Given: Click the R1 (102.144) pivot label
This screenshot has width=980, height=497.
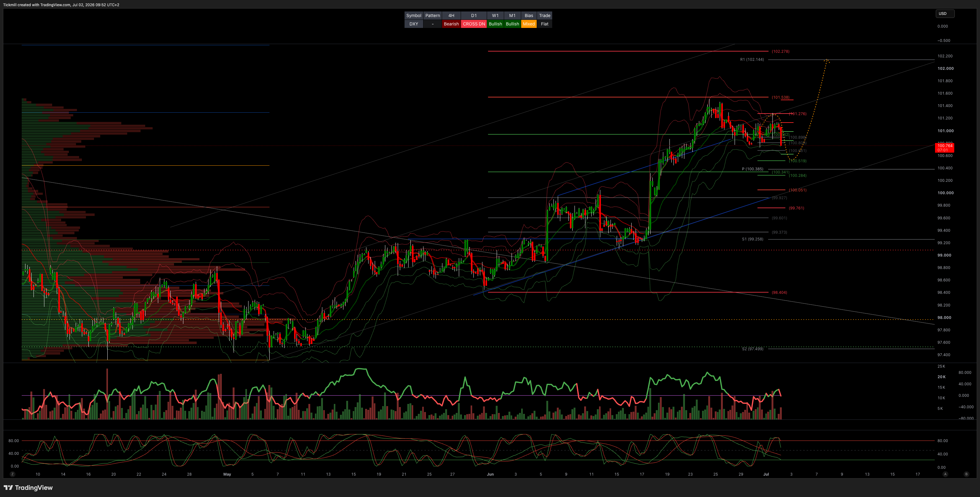Looking at the screenshot, I should (752, 60).
